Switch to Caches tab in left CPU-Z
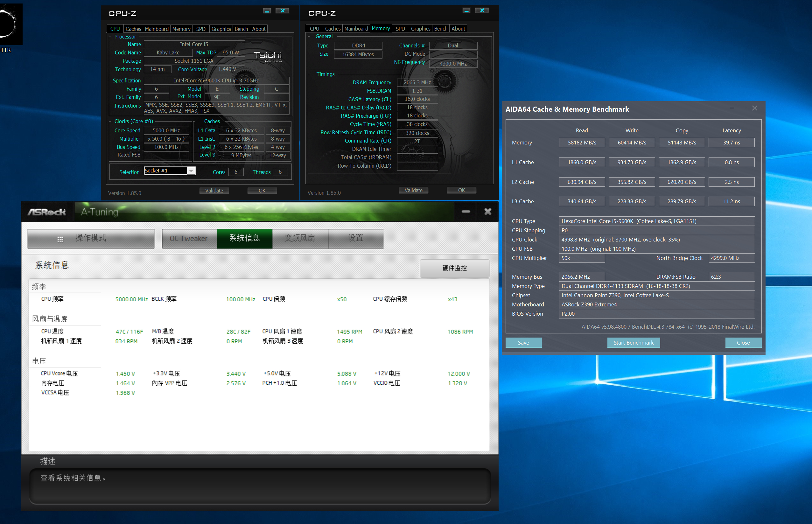Viewport: 812px width, 524px height. 133,29
